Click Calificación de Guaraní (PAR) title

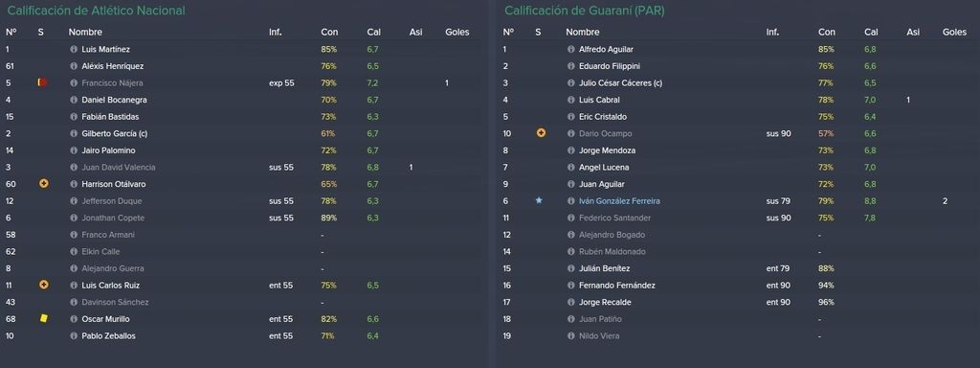pyautogui.click(x=585, y=11)
